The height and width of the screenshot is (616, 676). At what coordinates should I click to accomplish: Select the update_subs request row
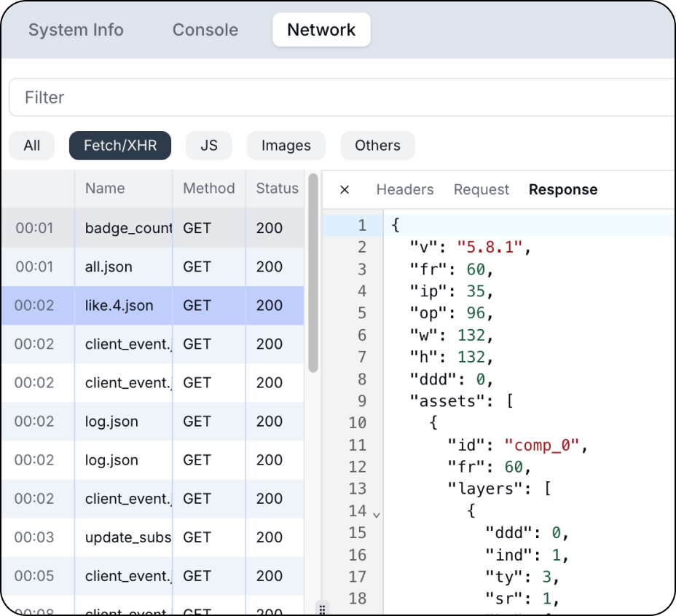click(x=153, y=537)
